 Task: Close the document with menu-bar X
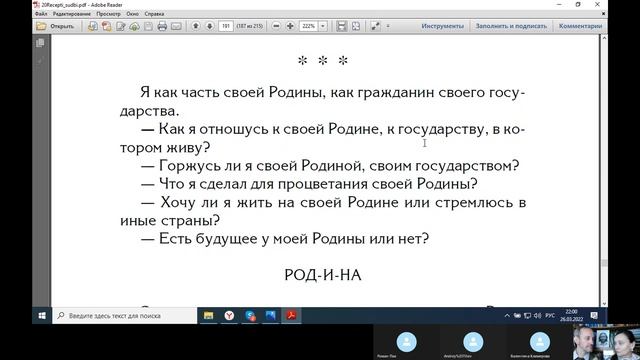click(x=603, y=14)
